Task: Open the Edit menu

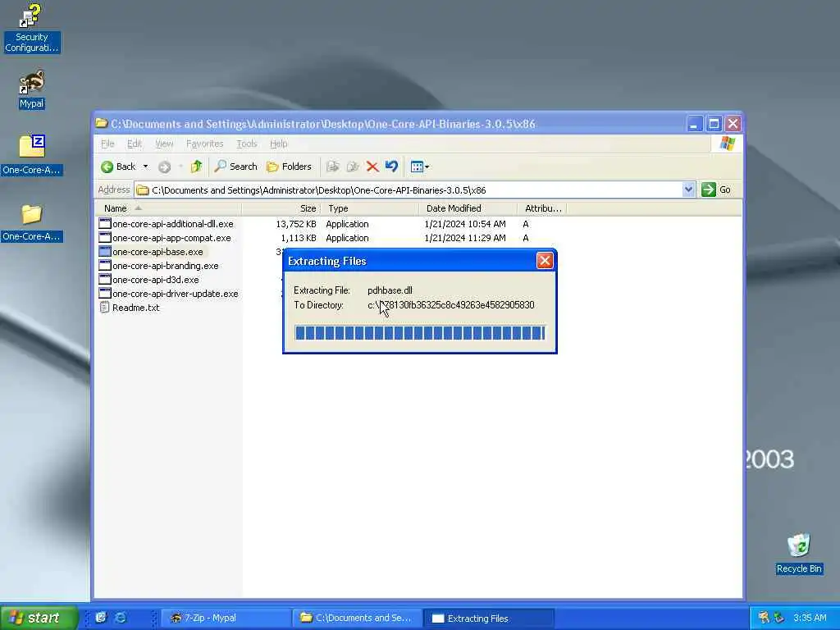Action: (135, 144)
